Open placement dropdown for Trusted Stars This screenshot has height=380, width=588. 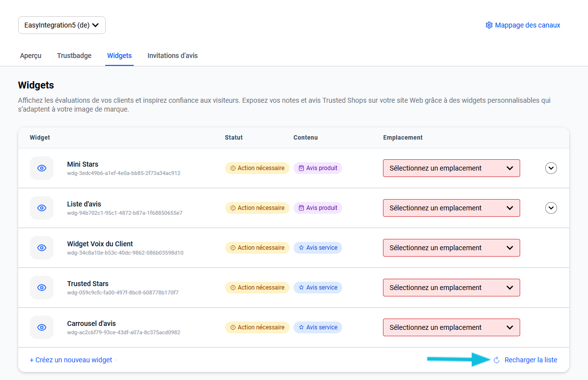pos(451,288)
